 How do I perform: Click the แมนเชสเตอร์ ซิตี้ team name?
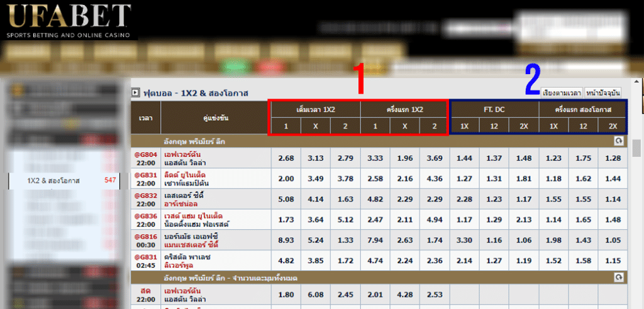(191, 244)
